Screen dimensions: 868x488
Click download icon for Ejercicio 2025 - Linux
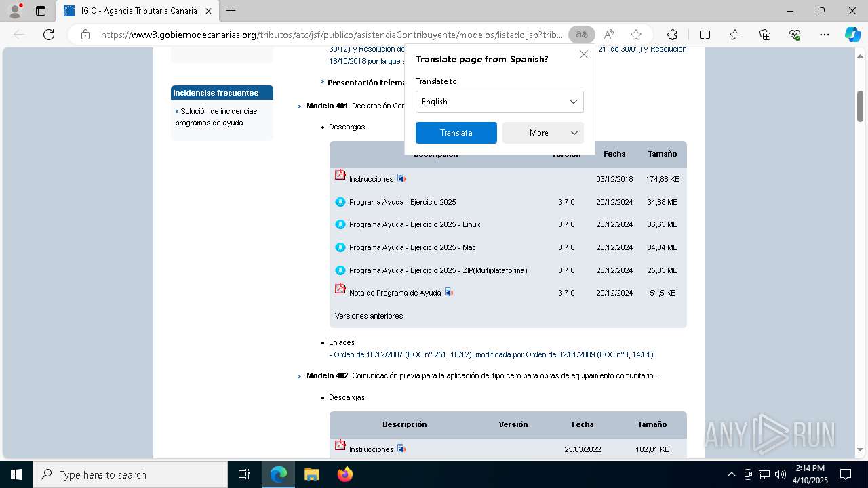[340, 224]
